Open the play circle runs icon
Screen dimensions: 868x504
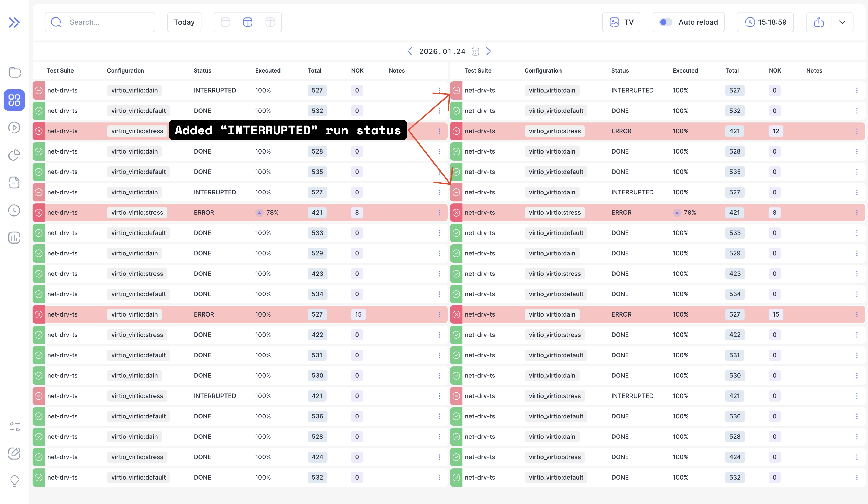pyautogui.click(x=14, y=128)
